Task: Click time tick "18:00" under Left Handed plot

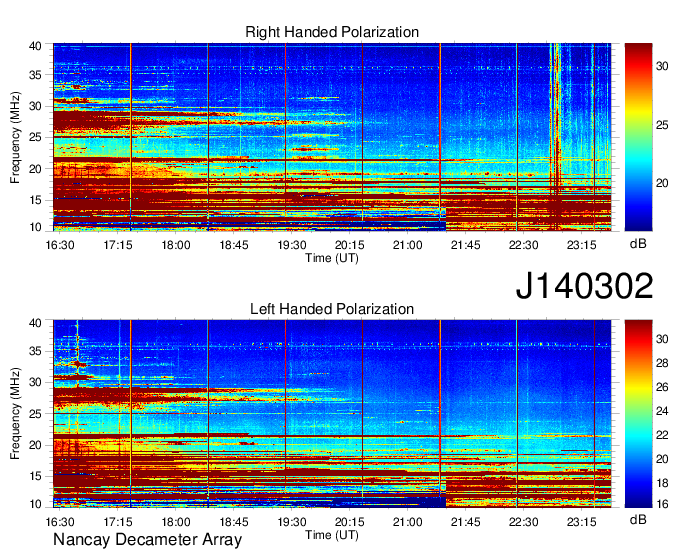Action: [176, 522]
